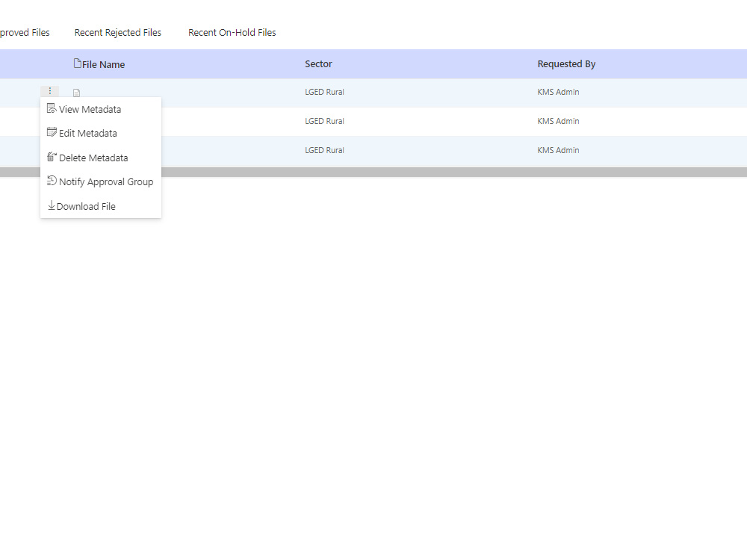The height and width of the screenshot is (560, 747).
Task: Click the document icon in the first file row
Action: click(x=76, y=92)
